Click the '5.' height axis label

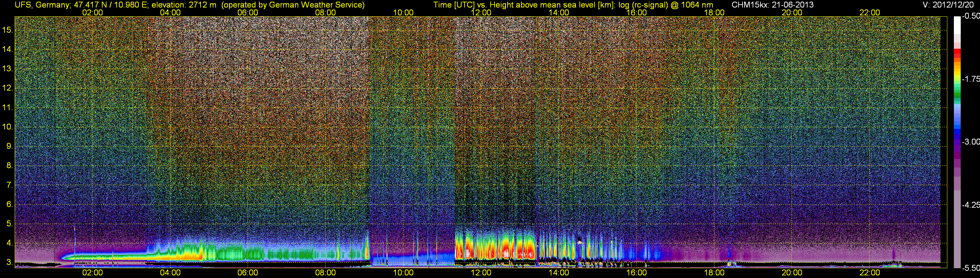coord(9,223)
